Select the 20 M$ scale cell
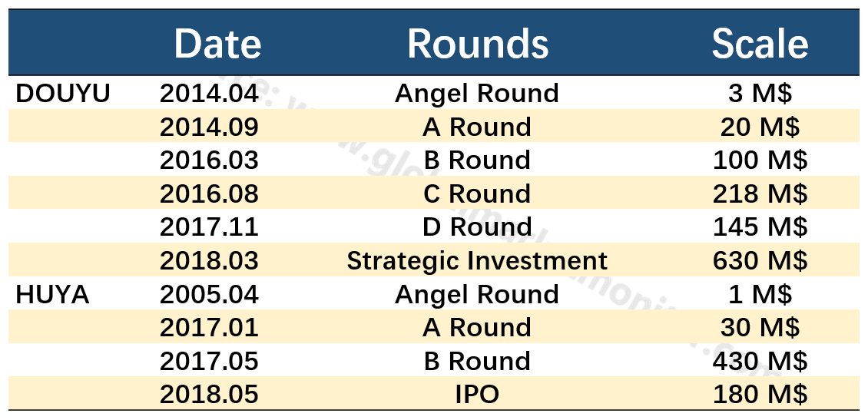The width and height of the screenshot is (868, 420). click(x=760, y=127)
